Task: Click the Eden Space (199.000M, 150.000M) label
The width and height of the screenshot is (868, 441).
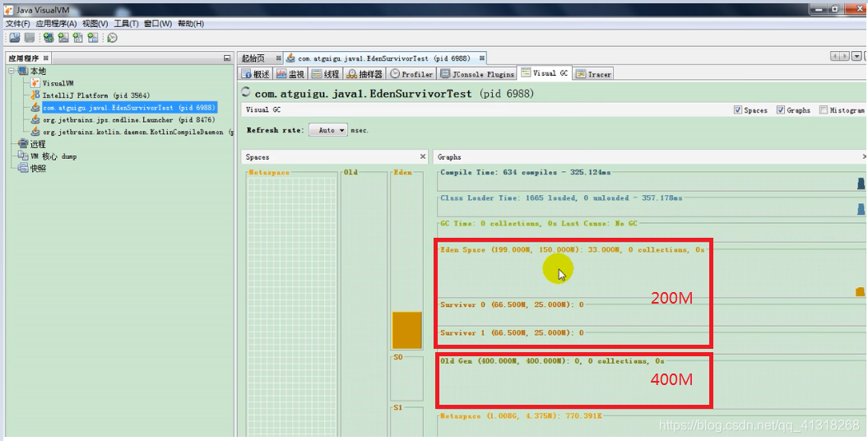Action: point(573,249)
